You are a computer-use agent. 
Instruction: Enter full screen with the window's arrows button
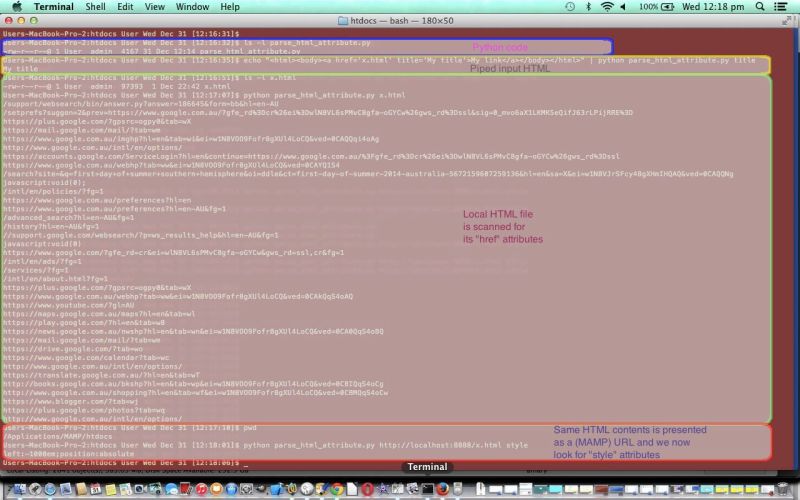click(x=786, y=21)
